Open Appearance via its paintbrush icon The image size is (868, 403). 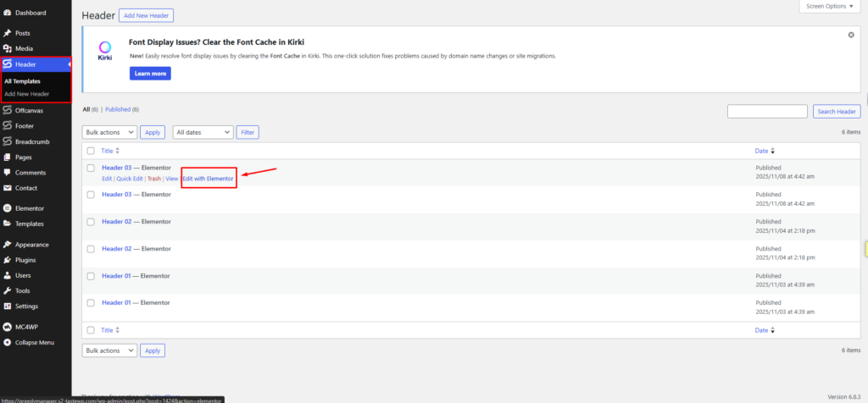pyautogui.click(x=8, y=245)
